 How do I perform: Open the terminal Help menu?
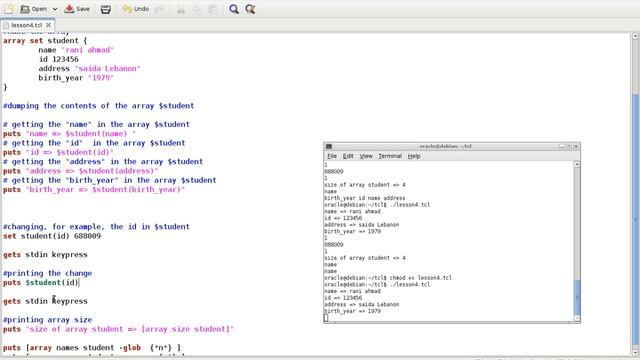414,156
